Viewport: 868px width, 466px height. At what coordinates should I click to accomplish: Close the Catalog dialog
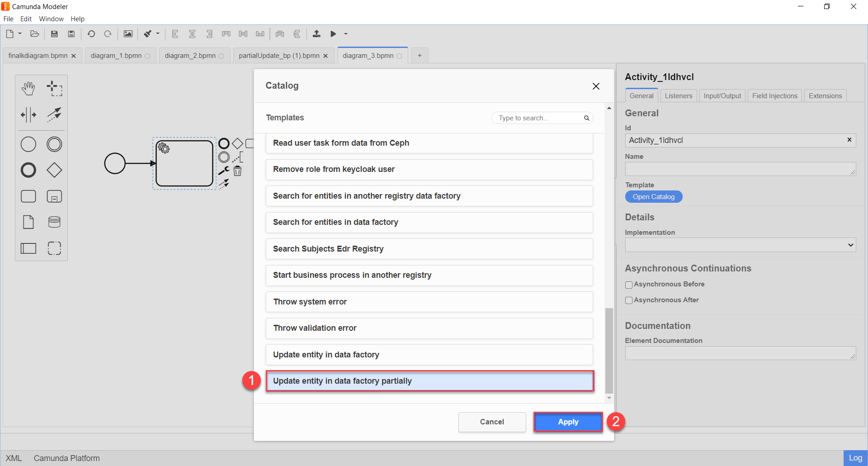[x=596, y=86]
